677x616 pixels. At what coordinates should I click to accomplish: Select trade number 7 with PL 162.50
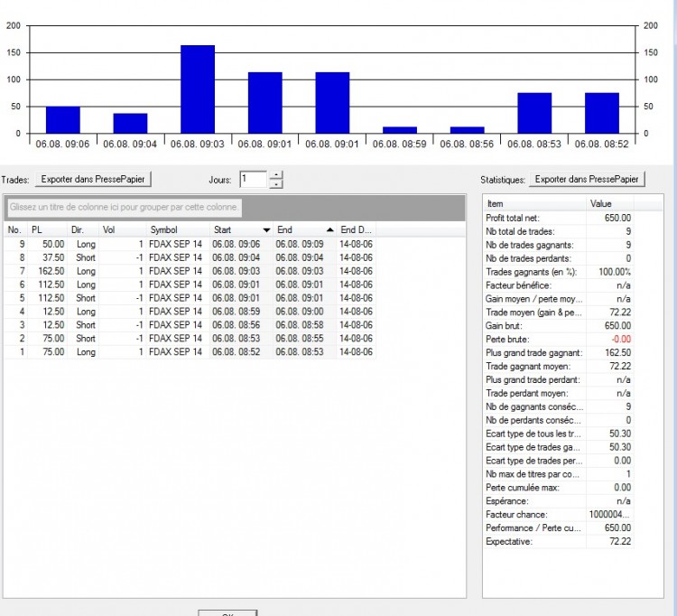tap(190, 271)
